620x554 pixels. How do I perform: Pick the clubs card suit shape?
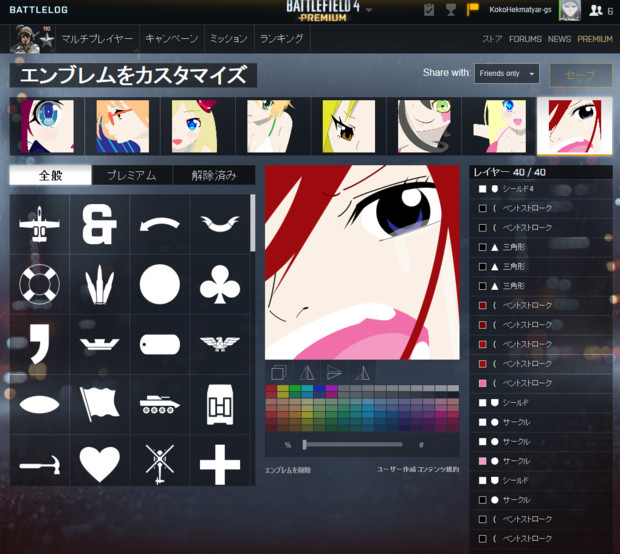pos(220,284)
